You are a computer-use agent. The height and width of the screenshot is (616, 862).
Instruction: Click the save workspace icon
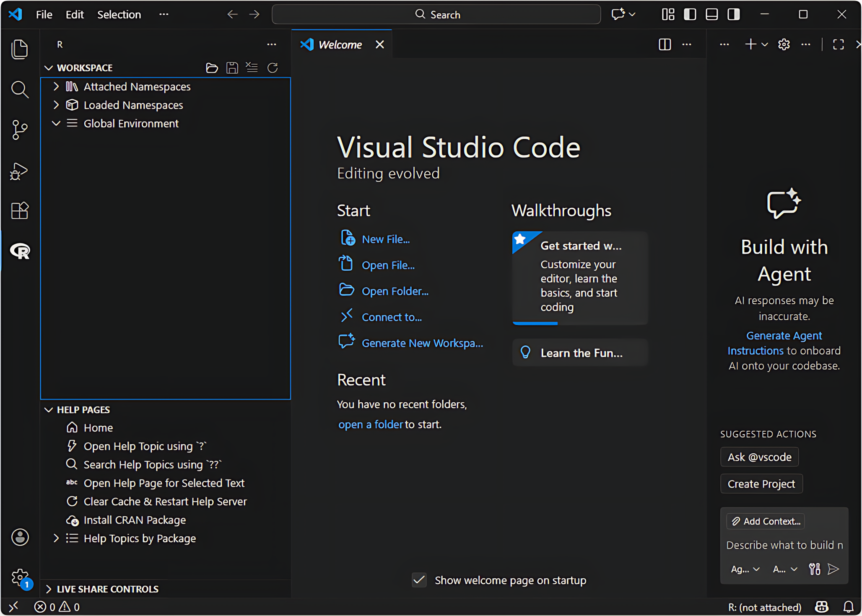[232, 68]
